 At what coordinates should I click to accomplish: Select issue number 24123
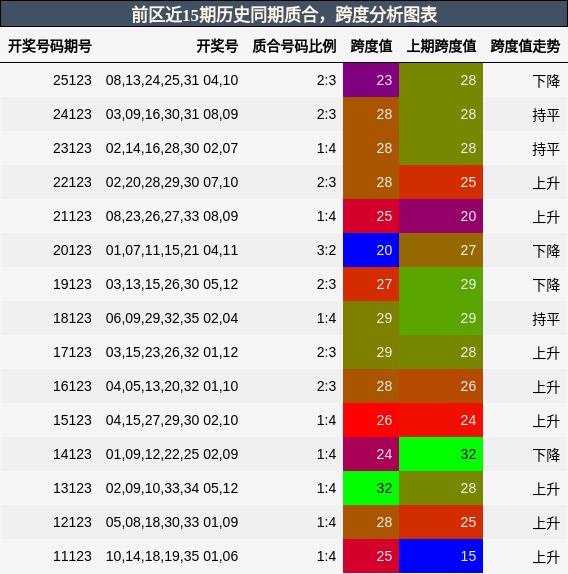coord(72,114)
